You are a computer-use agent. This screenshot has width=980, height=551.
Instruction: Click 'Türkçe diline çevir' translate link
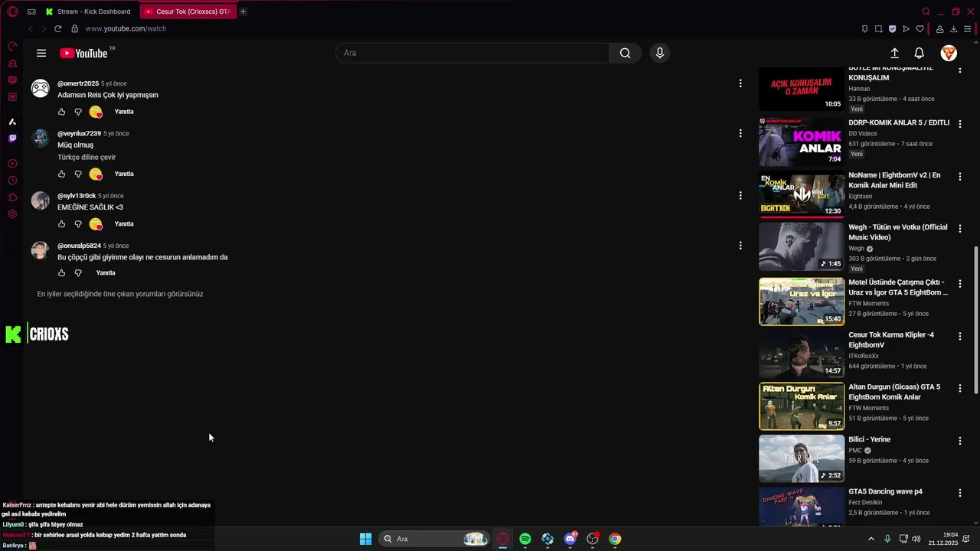click(x=87, y=158)
